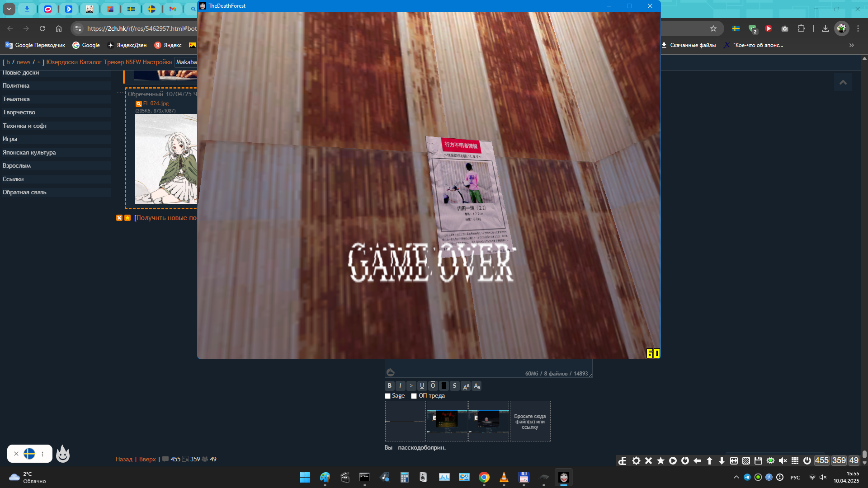The height and width of the screenshot is (488, 868).
Task: Toggle the muted speaker icon in Dollchan panel
Action: pos(783,460)
